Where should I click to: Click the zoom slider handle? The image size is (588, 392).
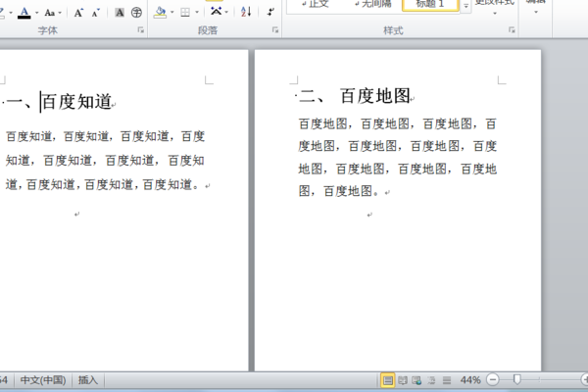pyautogui.click(x=517, y=379)
